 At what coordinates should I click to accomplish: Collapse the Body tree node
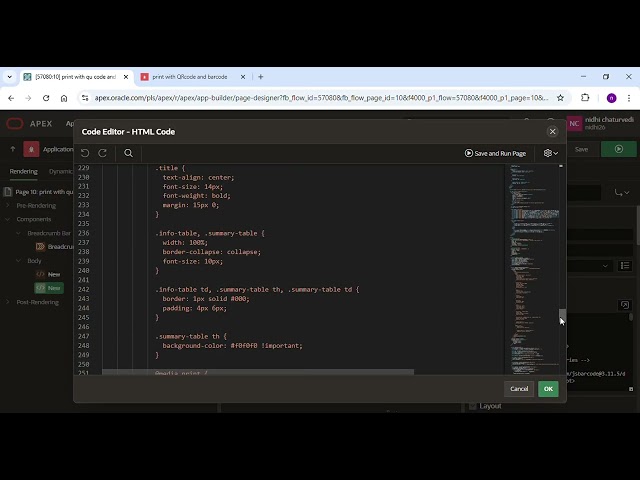pos(18,260)
